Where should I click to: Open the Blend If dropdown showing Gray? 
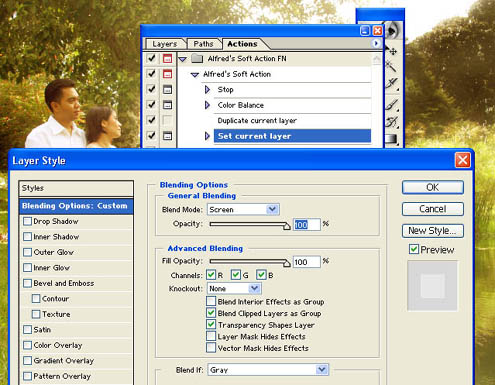268,370
